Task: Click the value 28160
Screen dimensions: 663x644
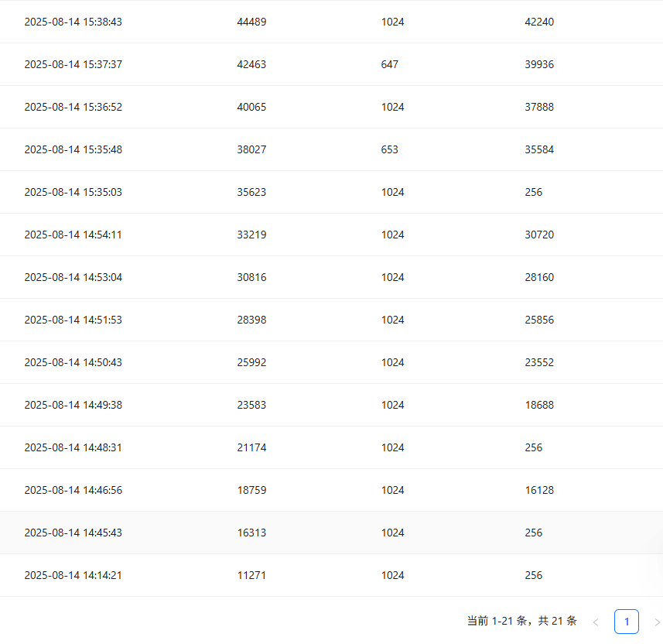Action: (539, 277)
